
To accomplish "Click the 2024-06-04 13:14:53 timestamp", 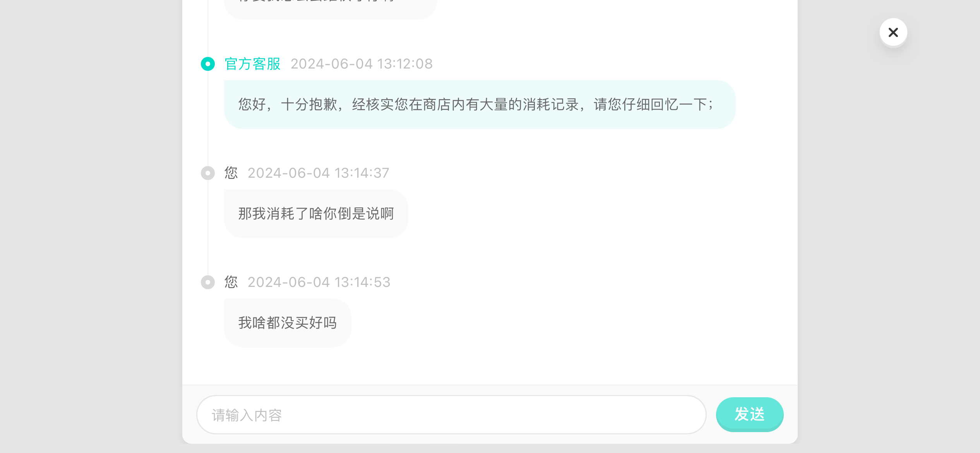I will pyautogui.click(x=319, y=282).
